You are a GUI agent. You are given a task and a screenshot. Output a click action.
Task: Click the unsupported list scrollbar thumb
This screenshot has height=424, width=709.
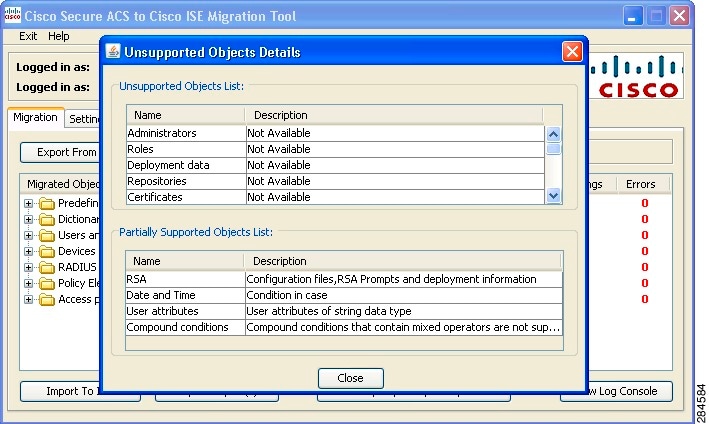553,149
